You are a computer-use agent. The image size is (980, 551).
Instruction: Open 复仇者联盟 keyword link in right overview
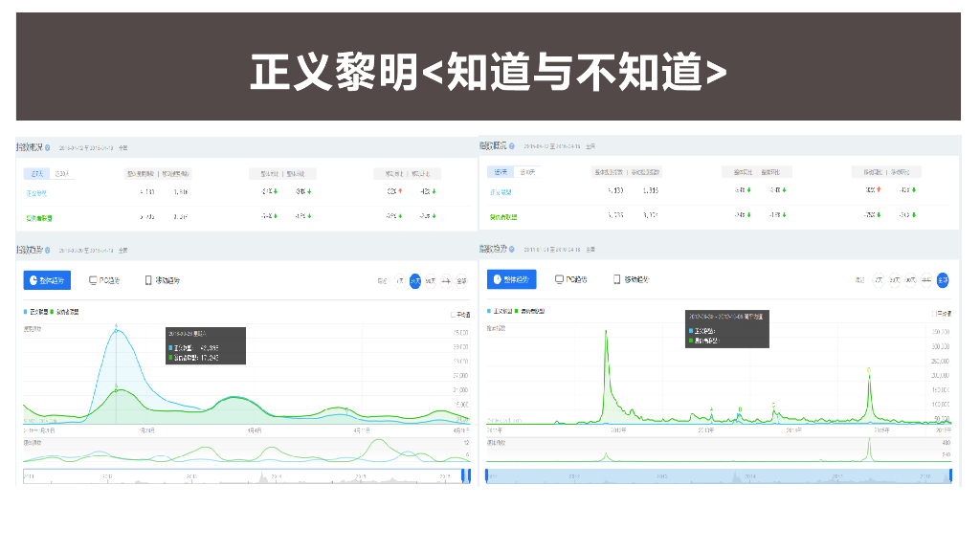(x=503, y=217)
